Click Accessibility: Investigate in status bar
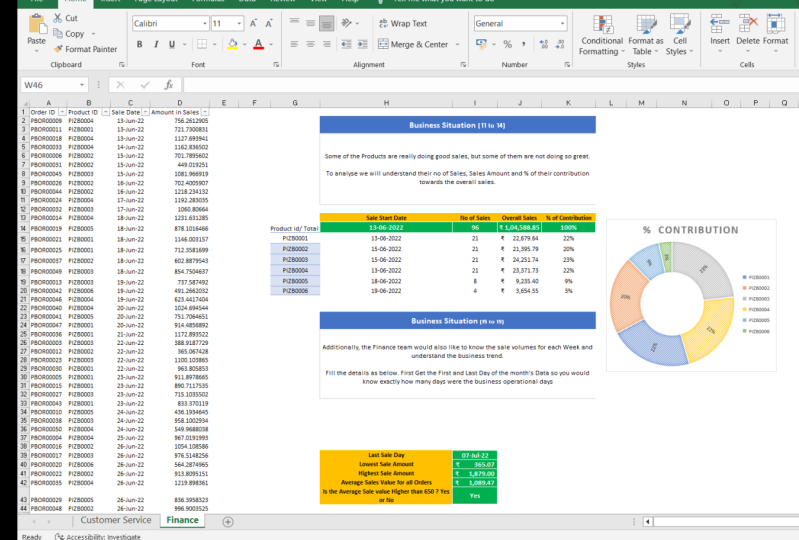Viewport: 799px width, 540px height. tap(98, 537)
